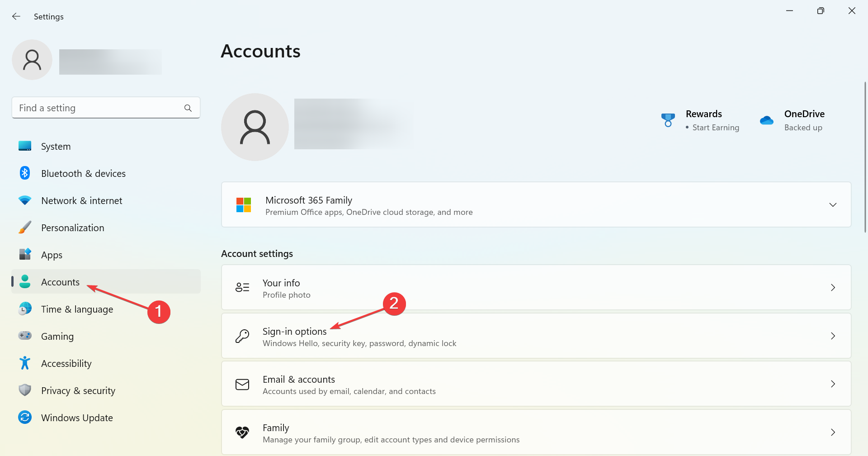Open the OneDrive cloud icon
The image size is (868, 456).
click(767, 119)
